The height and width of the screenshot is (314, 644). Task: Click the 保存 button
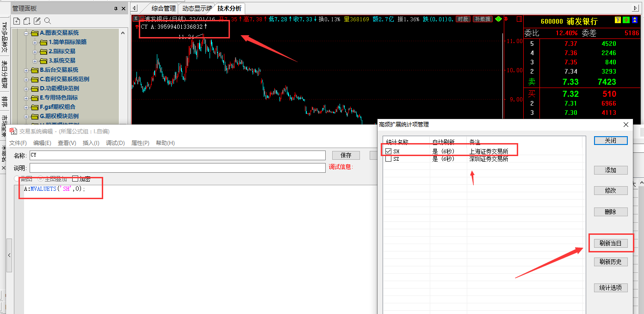pos(346,155)
